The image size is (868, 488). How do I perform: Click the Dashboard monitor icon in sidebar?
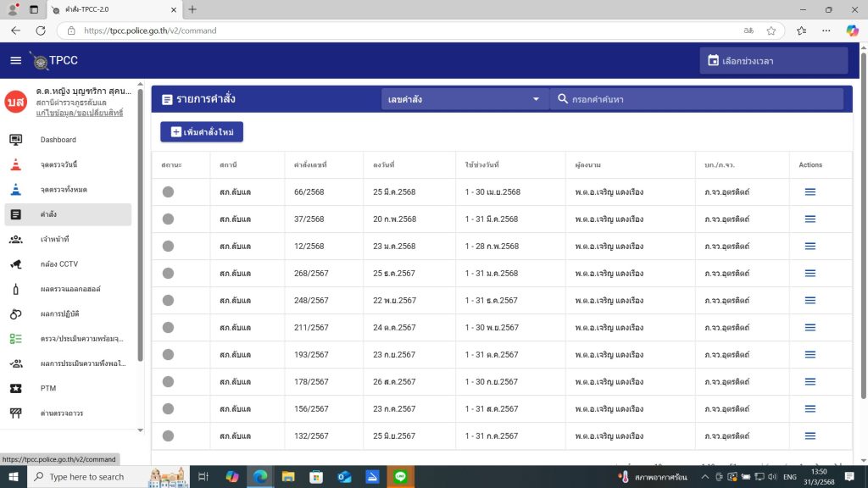[15, 140]
